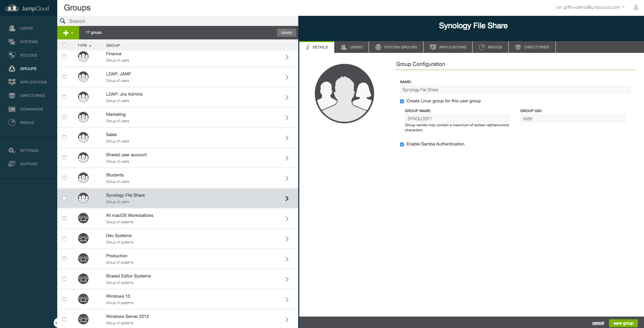Expand the Finance group chevron

tap(287, 57)
